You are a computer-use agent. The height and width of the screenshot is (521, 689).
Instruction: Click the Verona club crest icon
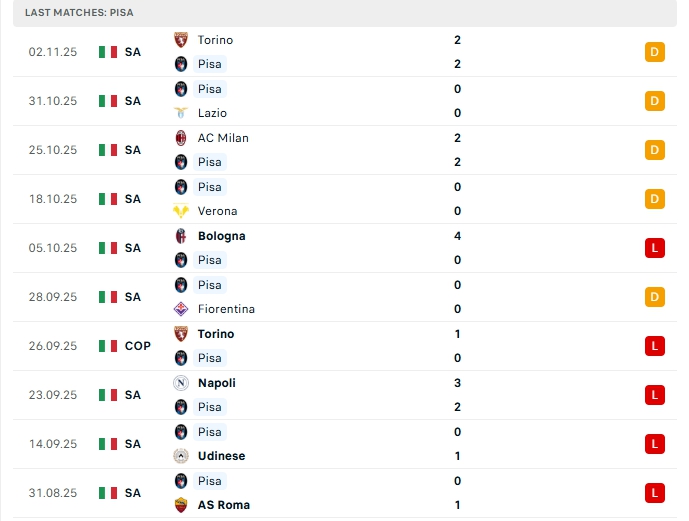(x=181, y=211)
